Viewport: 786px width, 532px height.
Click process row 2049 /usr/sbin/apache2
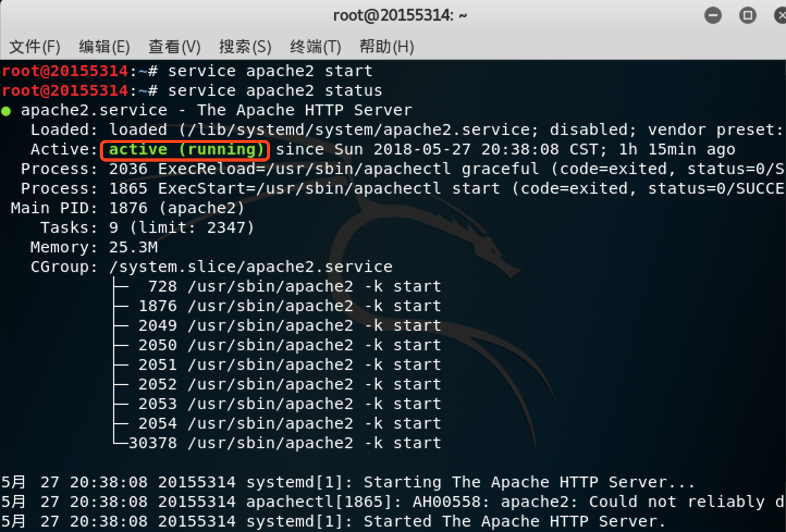[290, 326]
